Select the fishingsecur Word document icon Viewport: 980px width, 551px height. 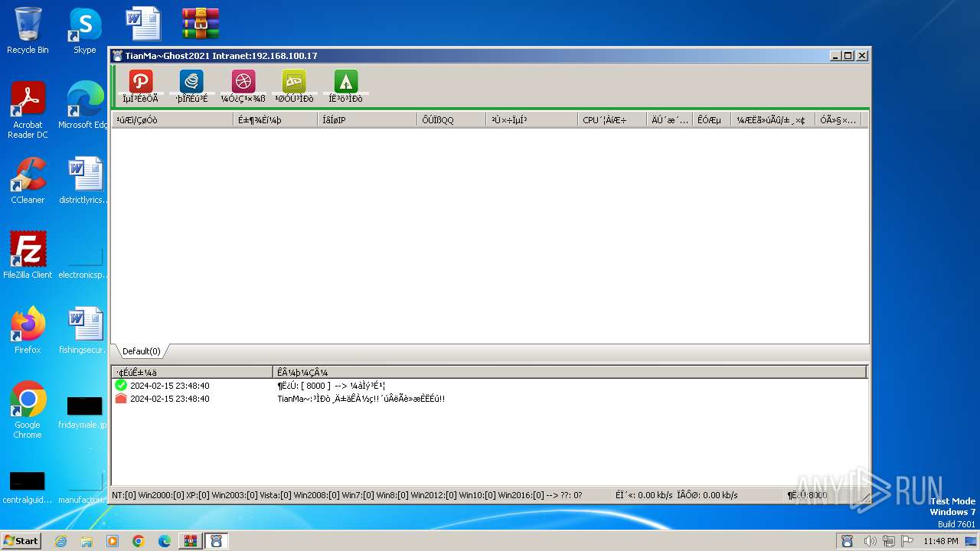[x=85, y=324]
